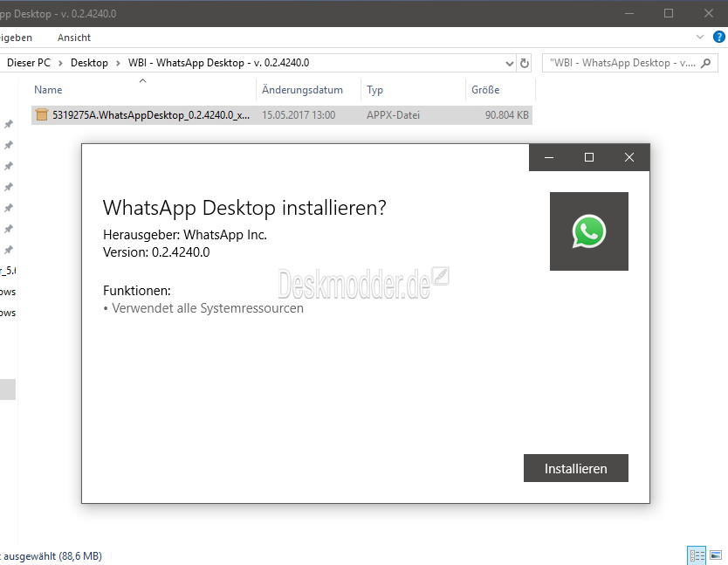Viewport: 728px width, 565px height.
Task: Click the date 15.05.2017 13:00
Action: 299,114
